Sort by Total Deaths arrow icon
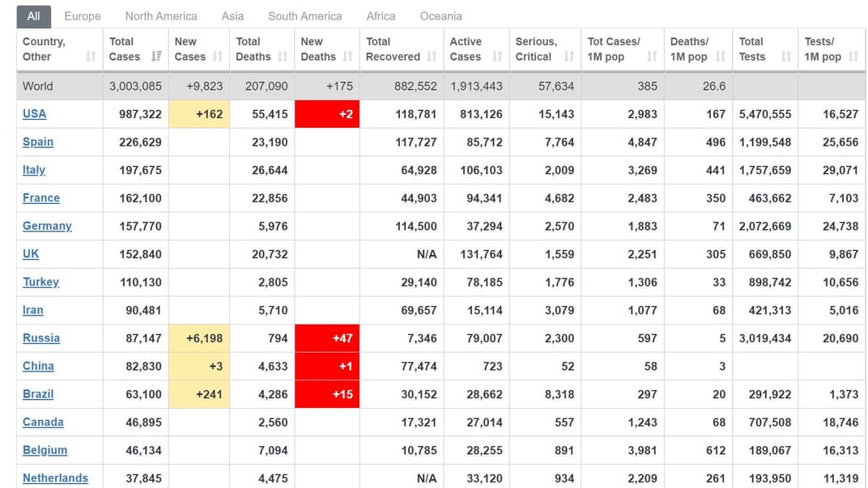Image resolution: width=868 pixels, height=488 pixels. pos(283,57)
